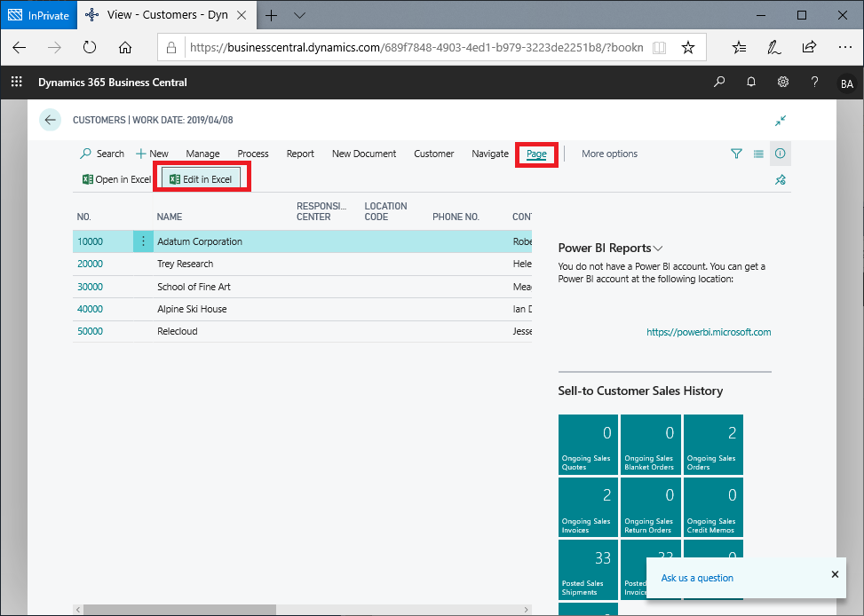Open the BA user account avatar
The image size is (864, 616).
[846, 83]
